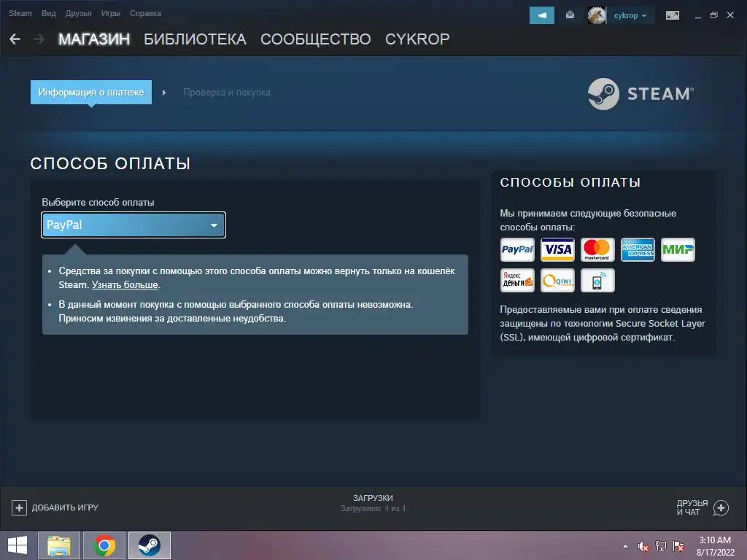Click the Steam taskbar icon

(150, 545)
